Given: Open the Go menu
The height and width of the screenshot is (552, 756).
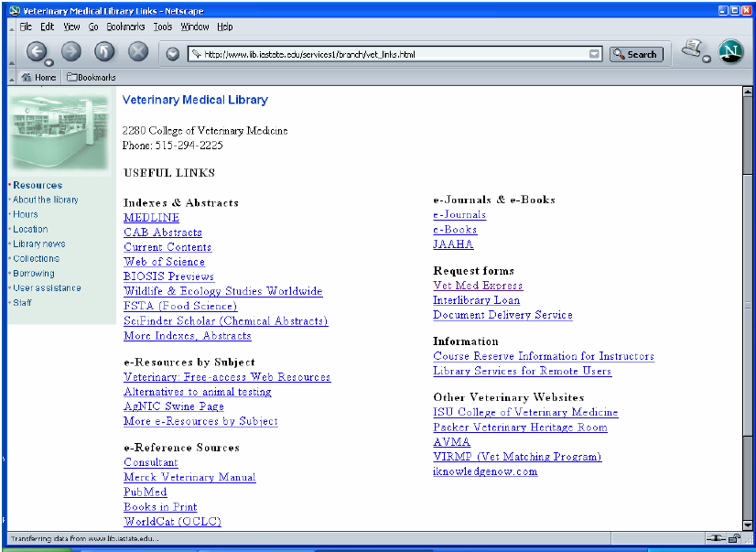Looking at the screenshot, I should coord(93,27).
